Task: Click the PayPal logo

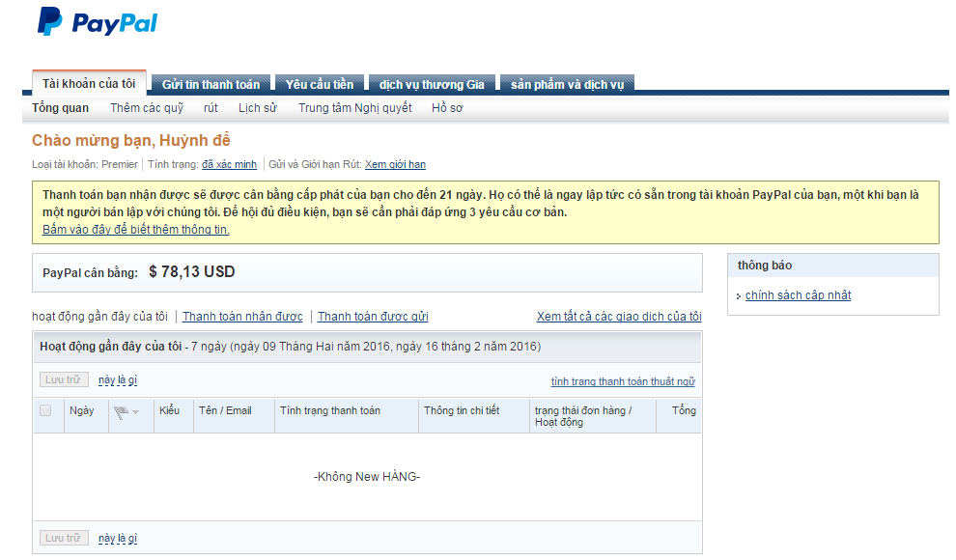Action: pos(98,21)
